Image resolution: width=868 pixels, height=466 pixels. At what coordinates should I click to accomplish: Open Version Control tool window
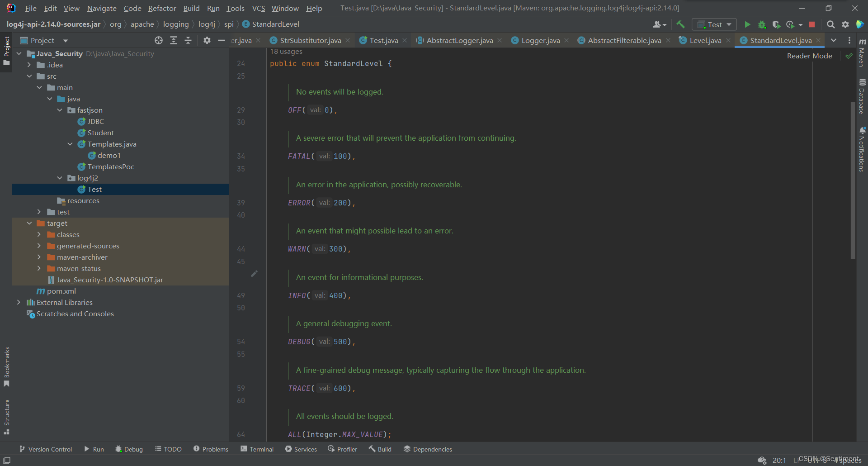[x=46, y=449]
